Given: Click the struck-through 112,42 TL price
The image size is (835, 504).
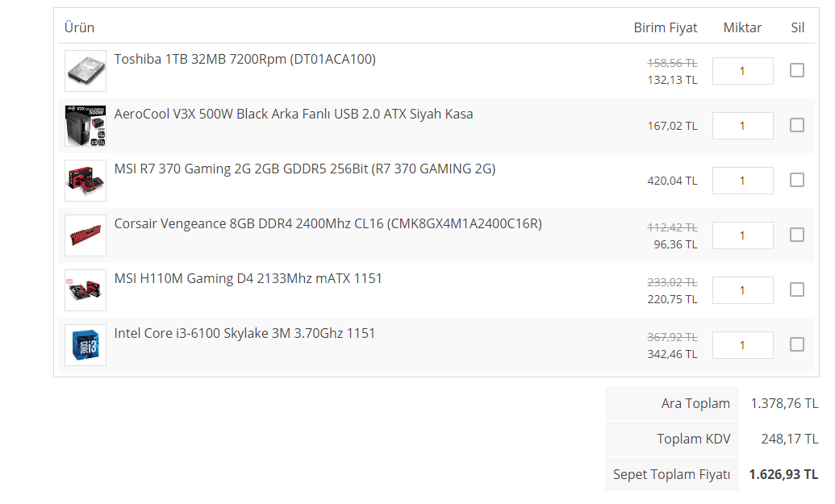Looking at the screenshot, I should [672, 227].
